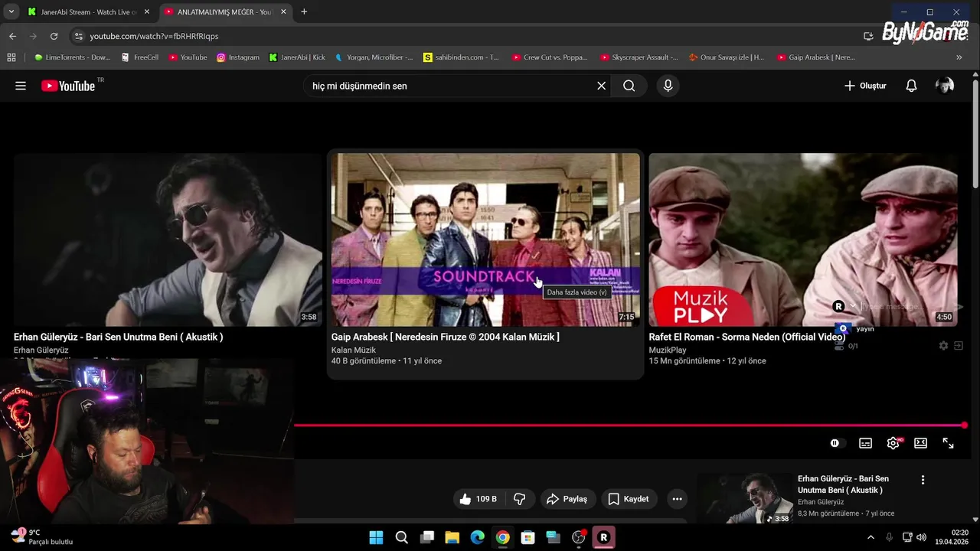980x551 pixels.
Task: Click the address bar URL
Action: tap(154, 36)
